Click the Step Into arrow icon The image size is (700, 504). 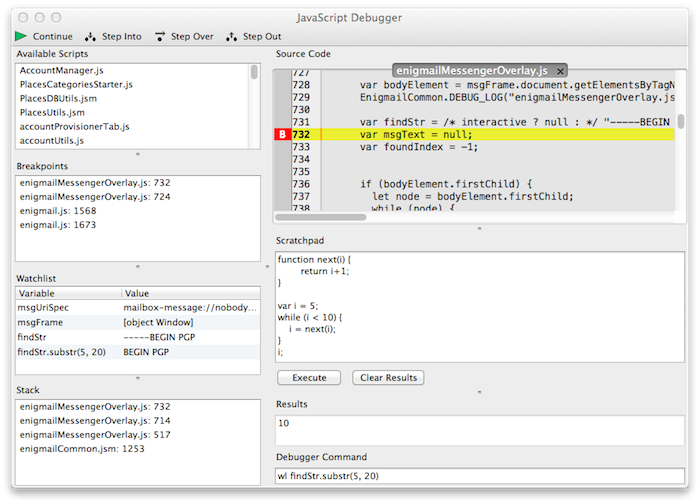coord(91,37)
